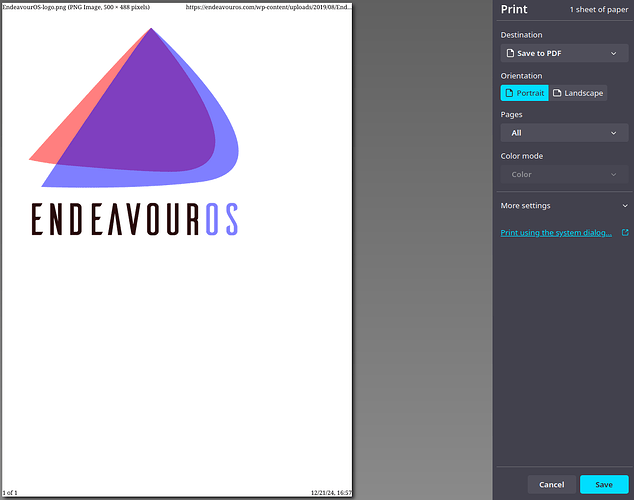The height and width of the screenshot is (500, 634).
Task: Click the Destination label
Action: [x=521, y=35]
